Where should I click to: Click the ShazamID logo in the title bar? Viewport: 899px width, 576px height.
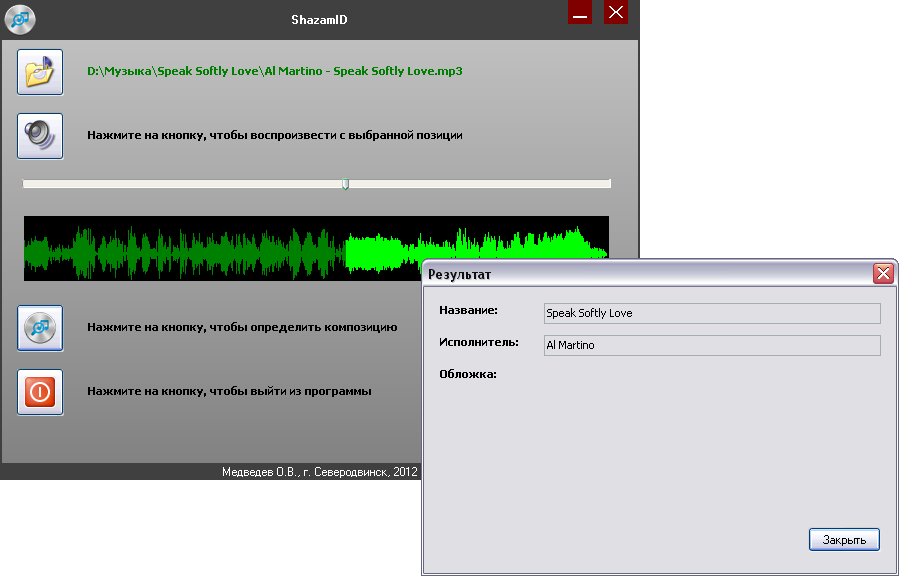point(20,19)
